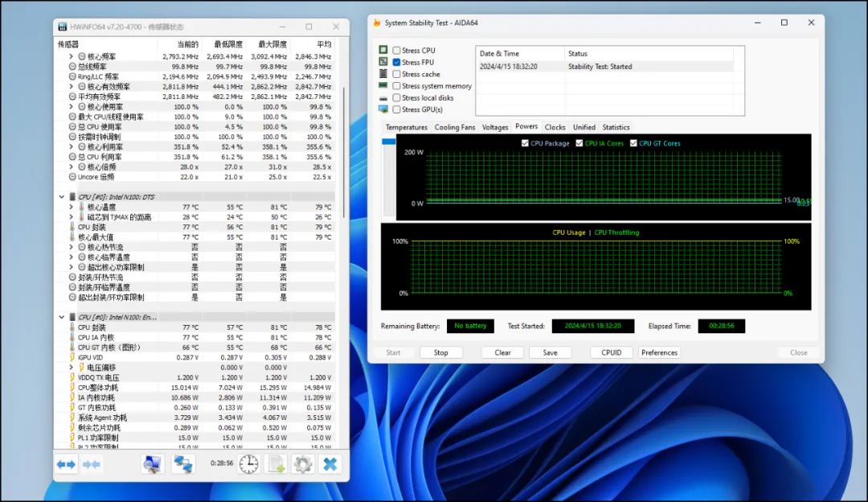
Task: Uncheck CPU GT Cores graph checkbox
Action: click(x=633, y=143)
